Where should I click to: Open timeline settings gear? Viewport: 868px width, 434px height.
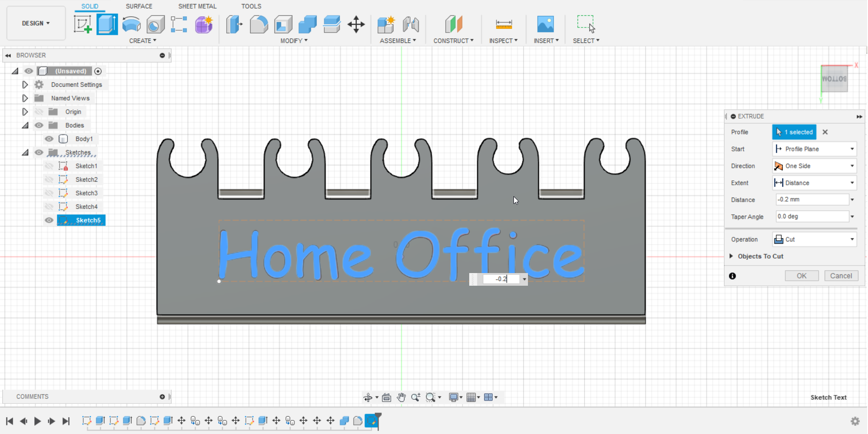[855, 421]
